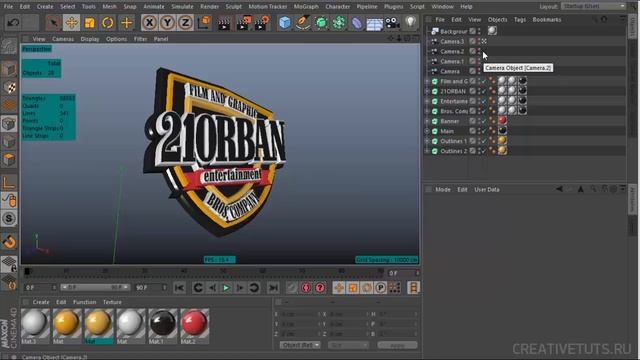This screenshot has width=640, height=360.
Task: Click the red material tag on Banner
Action: (502, 121)
